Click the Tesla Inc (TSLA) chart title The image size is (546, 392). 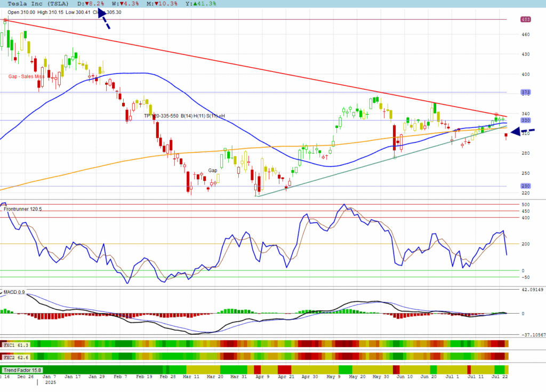(x=38, y=4)
